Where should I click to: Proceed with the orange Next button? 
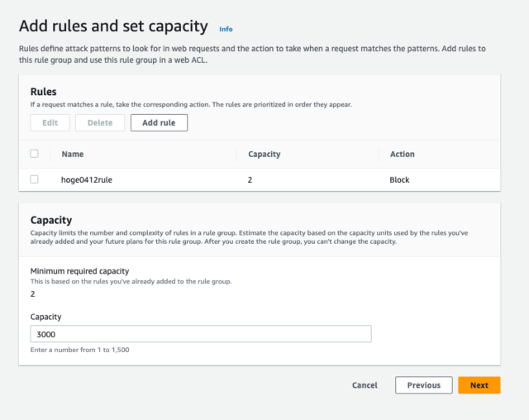point(479,385)
